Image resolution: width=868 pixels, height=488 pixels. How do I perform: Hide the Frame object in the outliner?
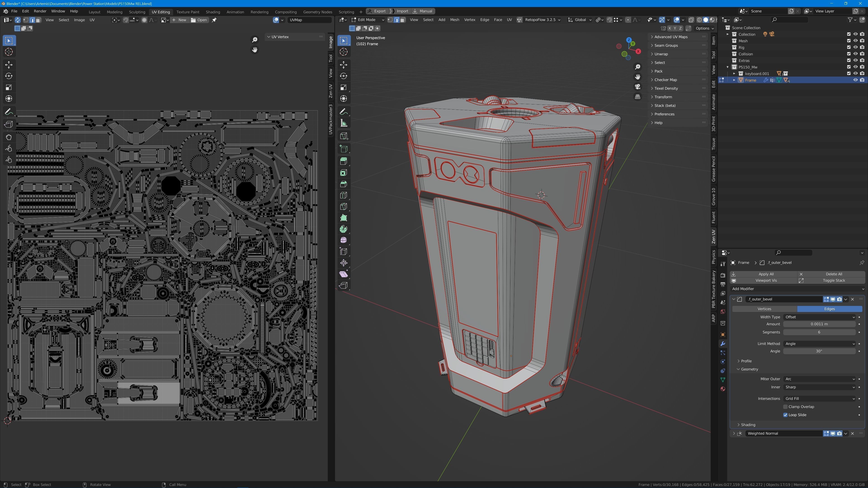pos(855,80)
